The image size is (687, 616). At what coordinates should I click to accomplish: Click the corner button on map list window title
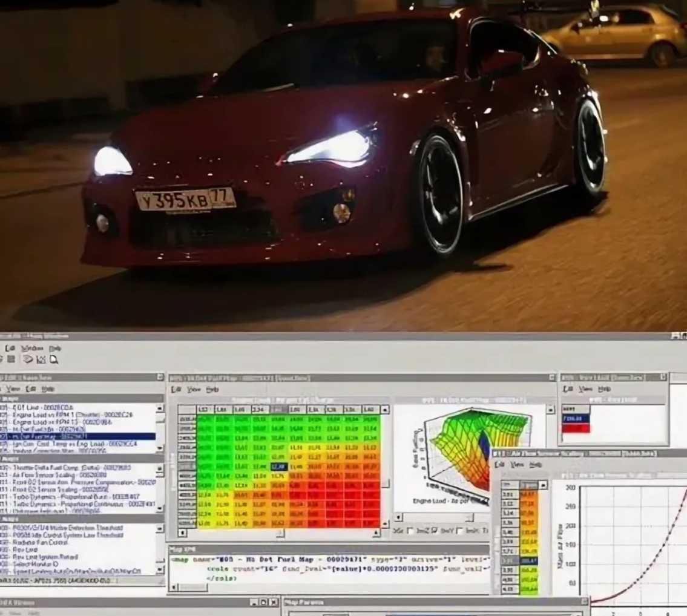pos(160,377)
